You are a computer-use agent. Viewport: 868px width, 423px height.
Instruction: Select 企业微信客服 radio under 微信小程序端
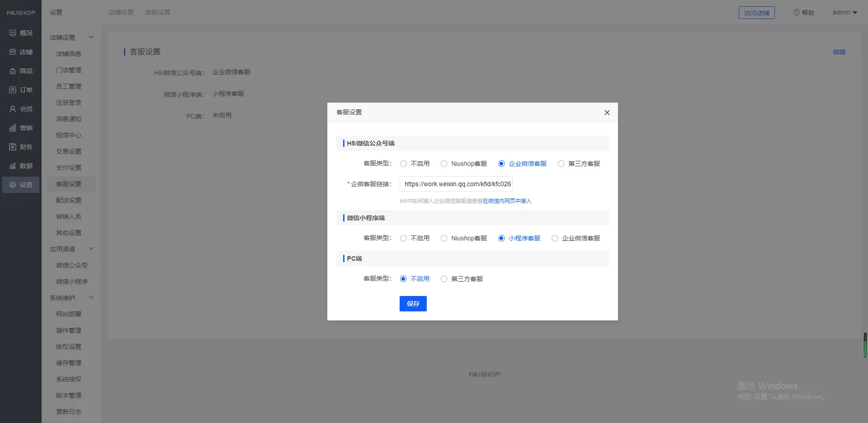(x=555, y=238)
